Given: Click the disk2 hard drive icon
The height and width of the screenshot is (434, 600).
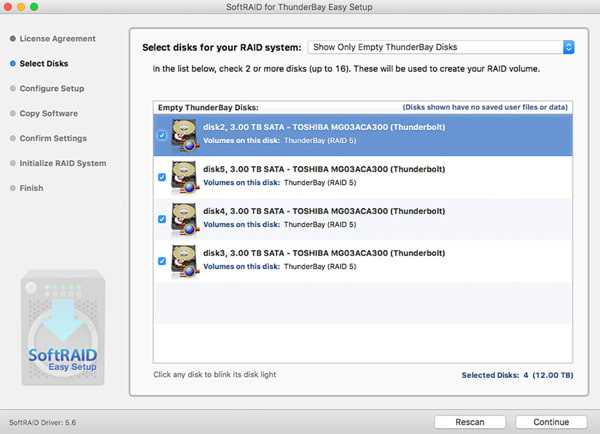Looking at the screenshot, I should click(x=185, y=135).
